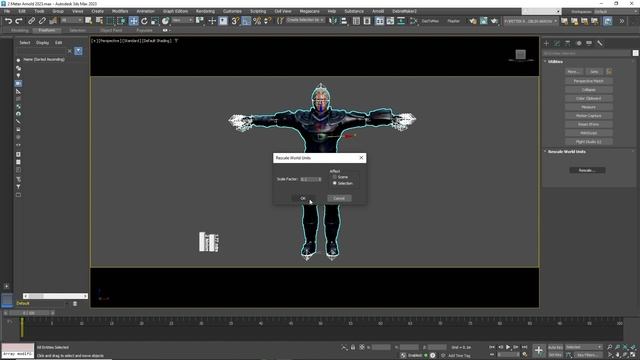The width and height of the screenshot is (640, 360).
Task: Click the selection lock toggle in status bar
Action: [353, 347]
